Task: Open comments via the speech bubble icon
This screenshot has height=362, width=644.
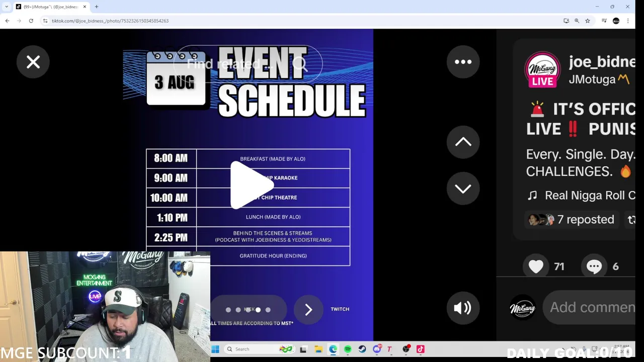Action: (x=594, y=266)
